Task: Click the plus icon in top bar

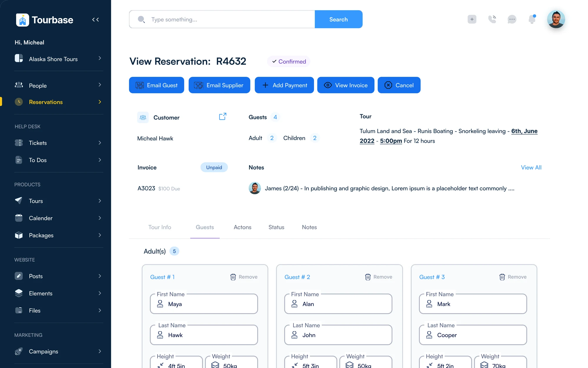Action: tap(472, 19)
